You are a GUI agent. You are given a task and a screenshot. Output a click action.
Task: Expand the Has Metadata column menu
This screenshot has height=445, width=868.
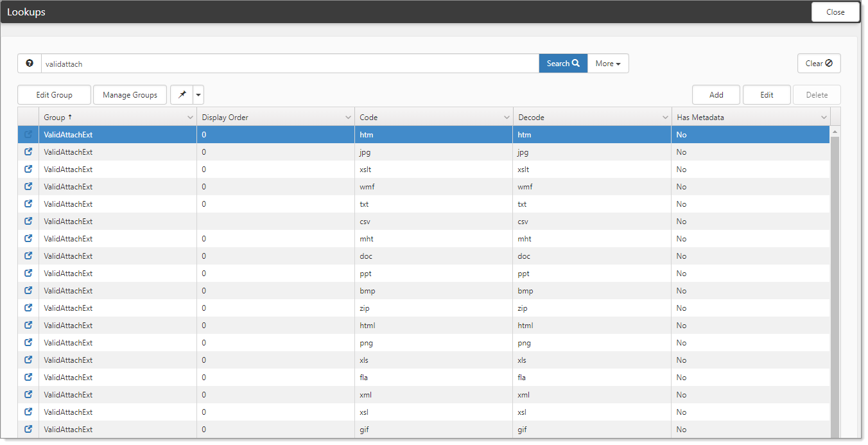824,118
